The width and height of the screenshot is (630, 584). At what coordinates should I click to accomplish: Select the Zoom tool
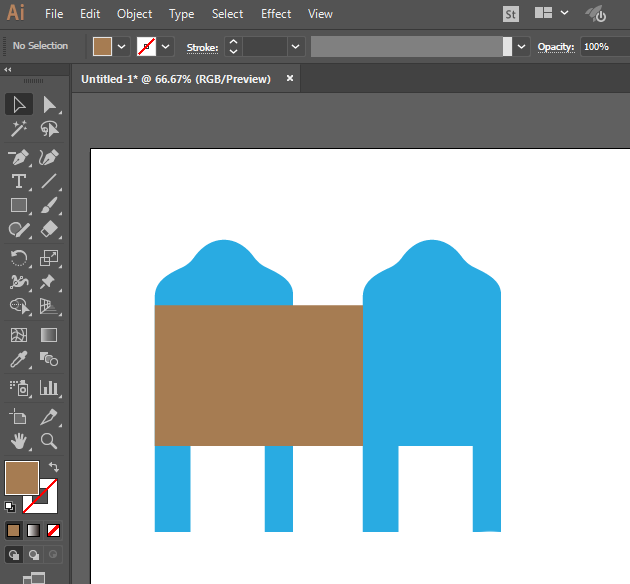point(49,441)
